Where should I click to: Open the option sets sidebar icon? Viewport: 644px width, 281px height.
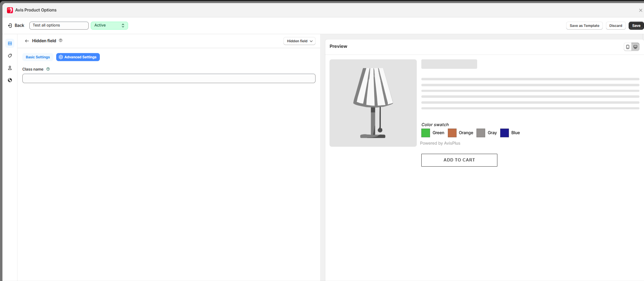(10, 43)
